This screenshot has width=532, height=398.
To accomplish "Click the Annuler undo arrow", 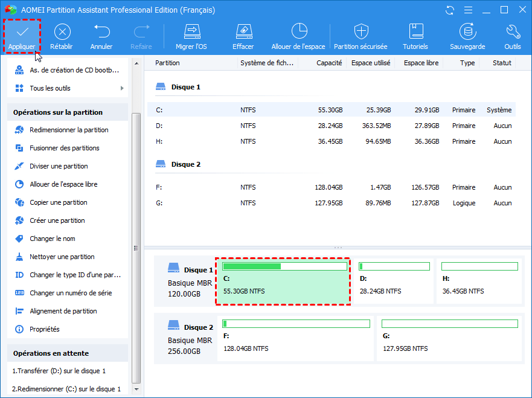I will pos(101,31).
